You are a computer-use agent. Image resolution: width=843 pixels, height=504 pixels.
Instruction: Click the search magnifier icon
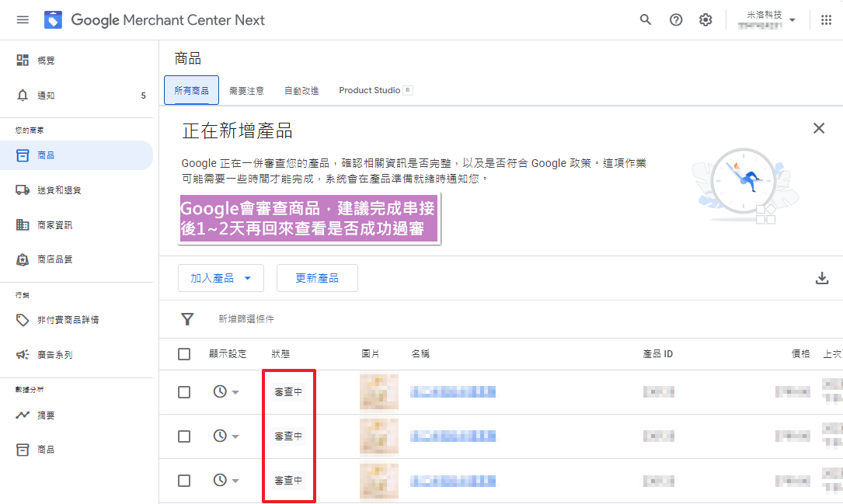tap(646, 19)
